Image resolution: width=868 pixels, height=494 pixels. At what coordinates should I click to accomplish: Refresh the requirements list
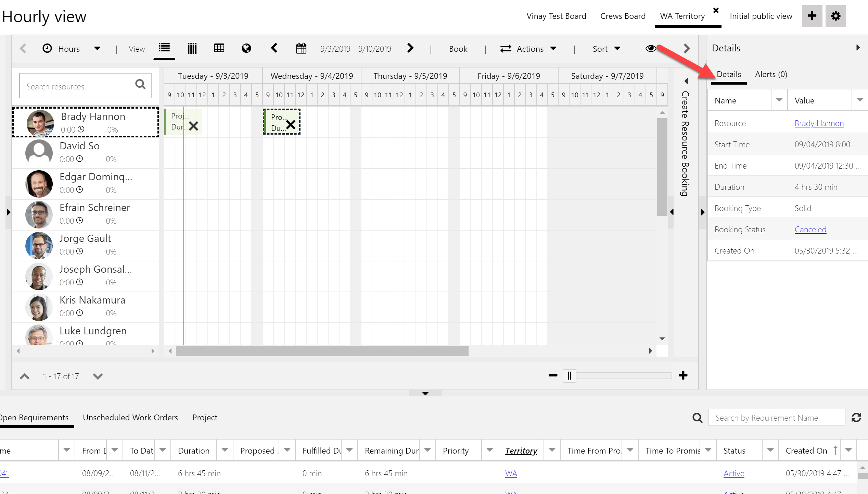pyautogui.click(x=856, y=418)
